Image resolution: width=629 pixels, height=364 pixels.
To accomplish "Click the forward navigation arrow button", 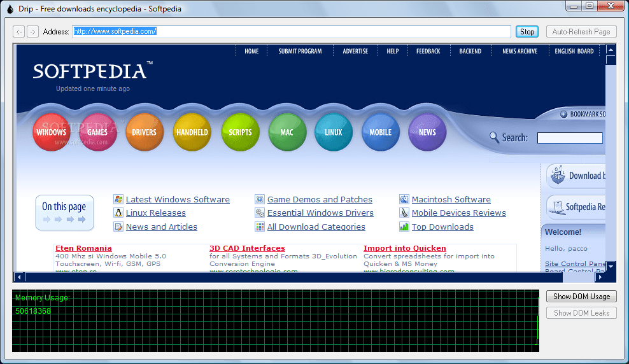I will pos(33,31).
